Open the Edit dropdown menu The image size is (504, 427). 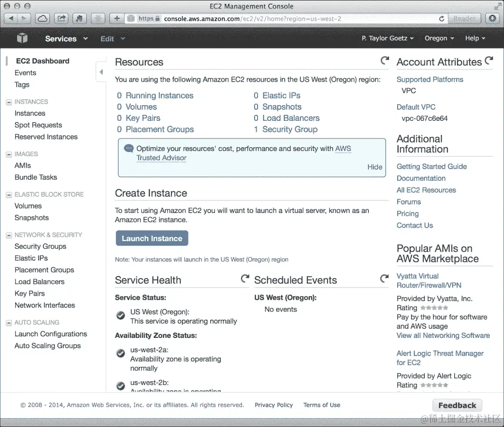[x=112, y=39]
